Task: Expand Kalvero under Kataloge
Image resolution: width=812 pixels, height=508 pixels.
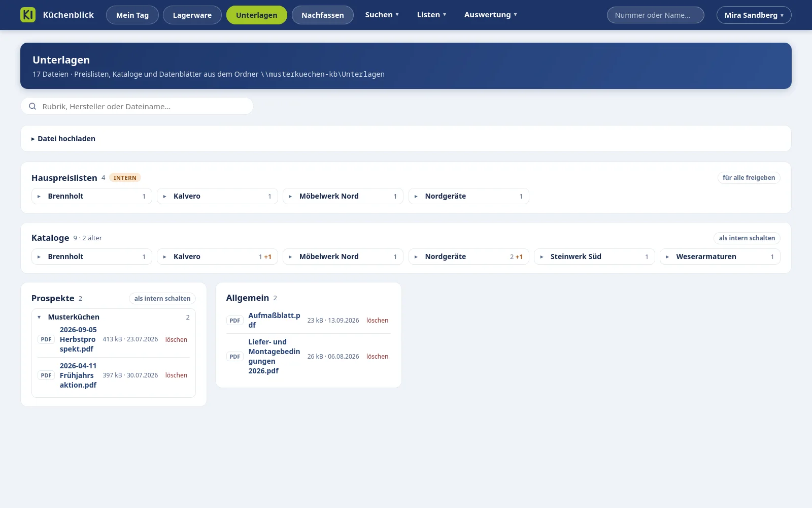Action: (217, 257)
